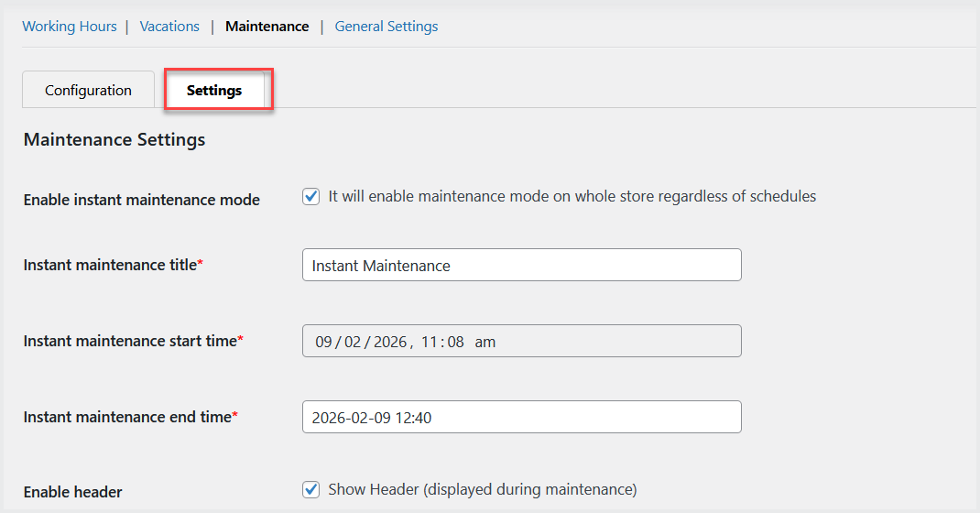The height and width of the screenshot is (513, 980).
Task: Select the day segment of start time
Action: pyautogui.click(x=324, y=342)
